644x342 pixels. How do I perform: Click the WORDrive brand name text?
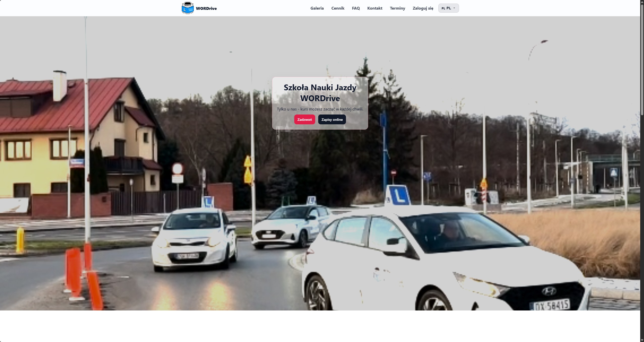(206, 8)
